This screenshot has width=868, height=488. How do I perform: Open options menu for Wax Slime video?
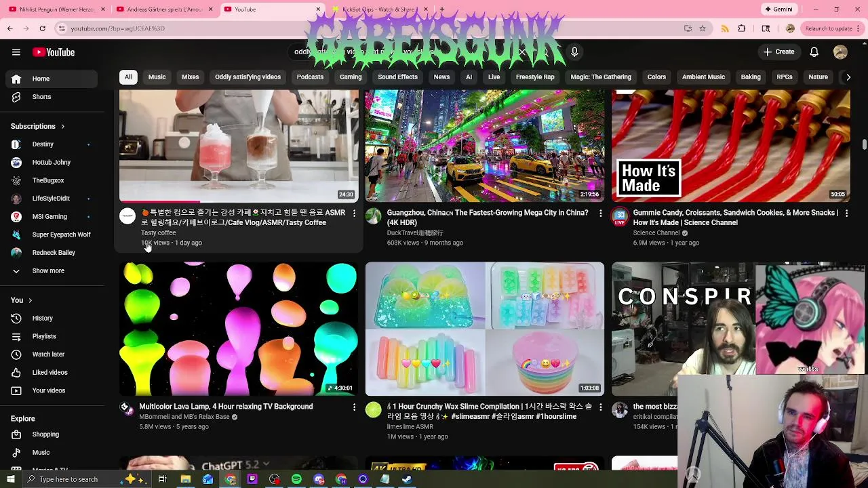(x=600, y=407)
